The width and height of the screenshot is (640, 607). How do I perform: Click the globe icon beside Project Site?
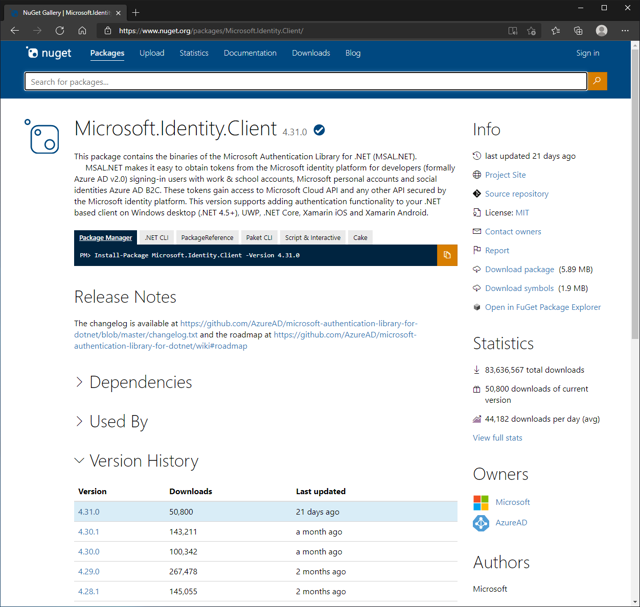pyautogui.click(x=477, y=175)
